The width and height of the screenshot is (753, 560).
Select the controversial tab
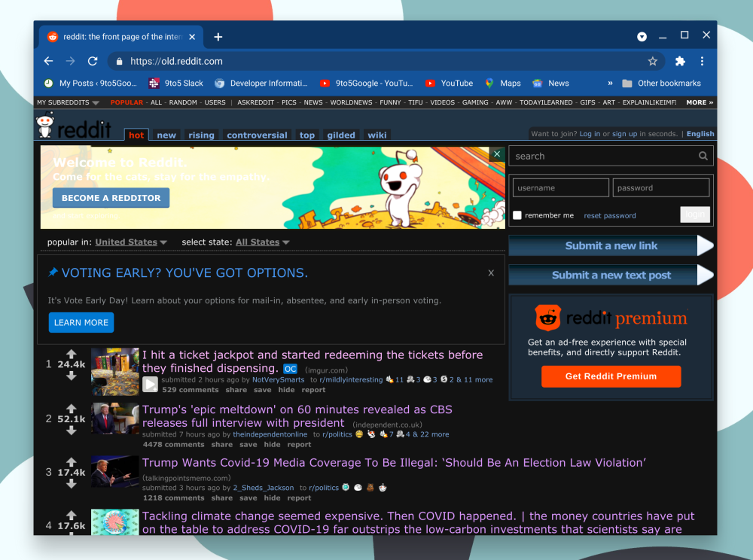pyautogui.click(x=257, y=135)
